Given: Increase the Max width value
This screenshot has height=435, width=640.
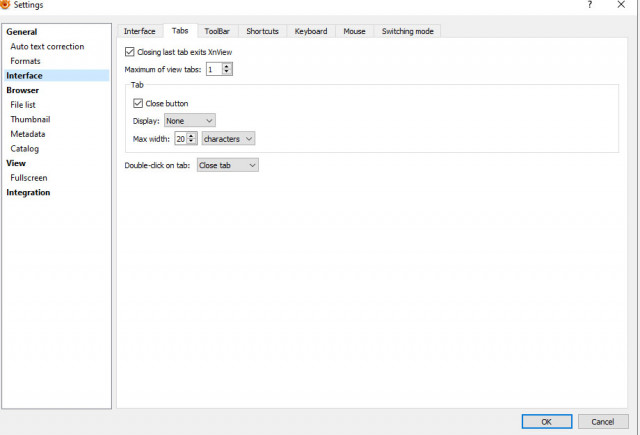Looking at the screenshot, I should click(191, 136).
